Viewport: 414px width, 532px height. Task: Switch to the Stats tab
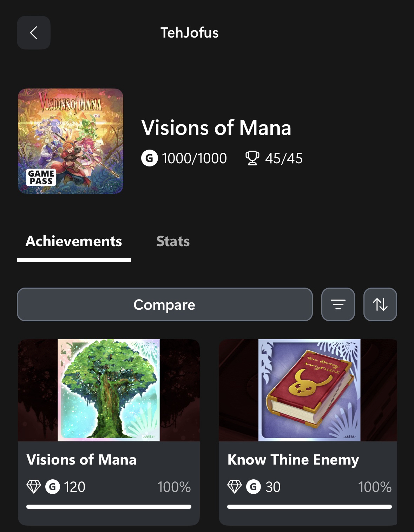pyautogui.click(x=173, y=241)
